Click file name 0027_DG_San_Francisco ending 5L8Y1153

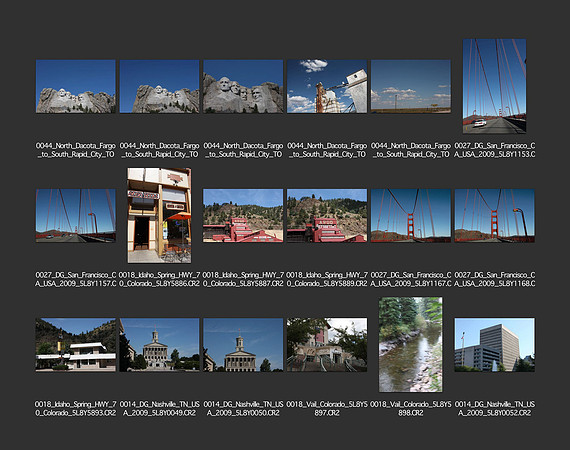[x=494, y=150]
